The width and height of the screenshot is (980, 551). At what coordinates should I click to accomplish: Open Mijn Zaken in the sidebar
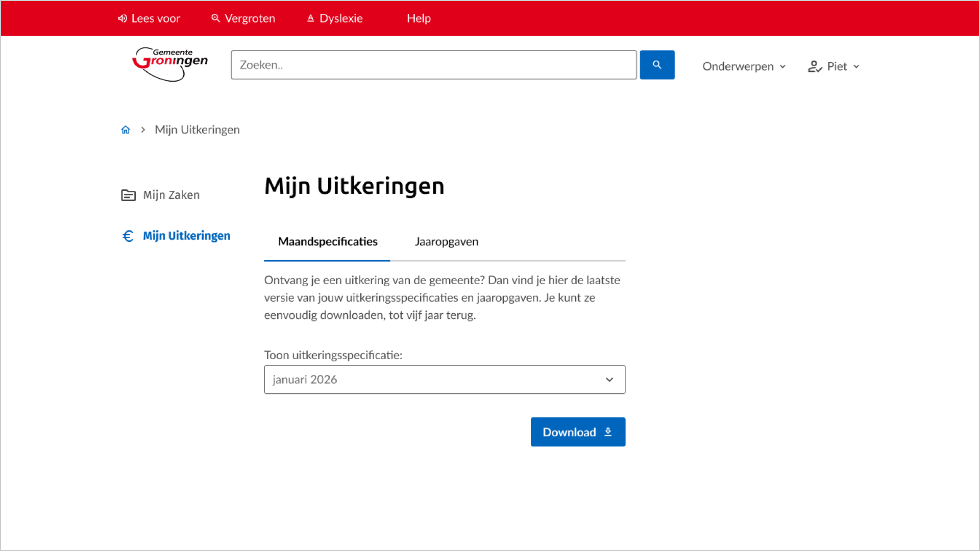pos(161,195)
